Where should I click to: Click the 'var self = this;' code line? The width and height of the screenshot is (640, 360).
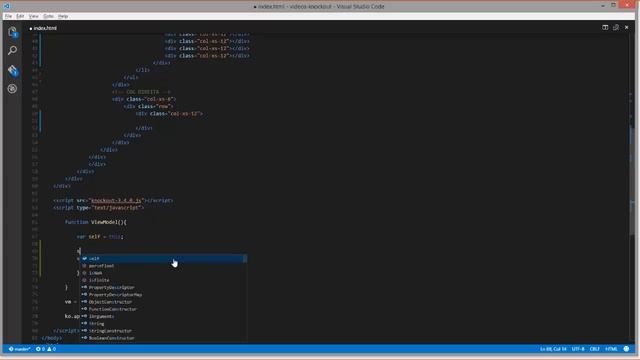click(x=100, y=237)
